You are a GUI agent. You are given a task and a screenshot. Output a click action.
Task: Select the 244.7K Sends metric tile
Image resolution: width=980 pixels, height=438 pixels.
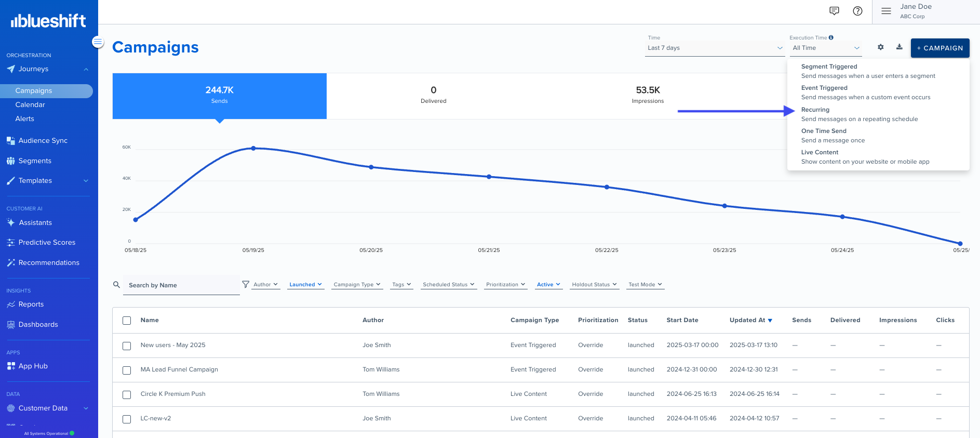click(x=220, y=96)
